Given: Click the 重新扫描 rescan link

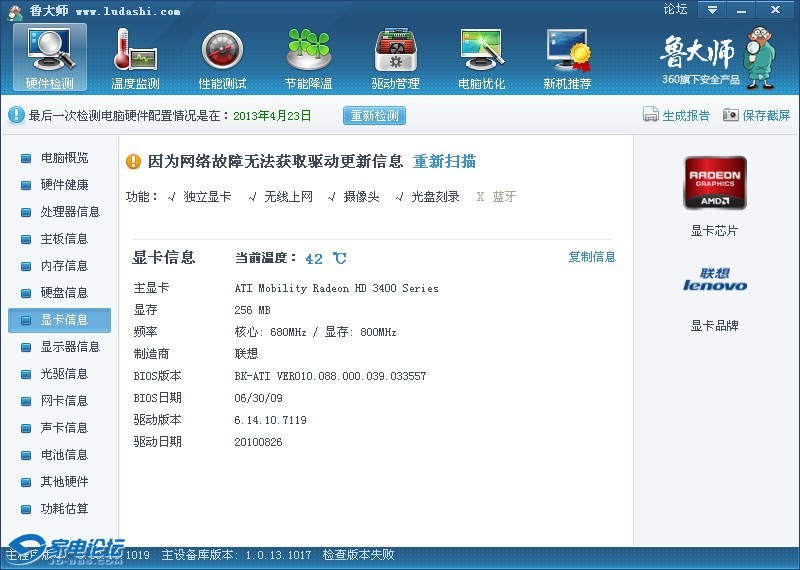Looking at the screenshot, I should click(x=444, y=162).
